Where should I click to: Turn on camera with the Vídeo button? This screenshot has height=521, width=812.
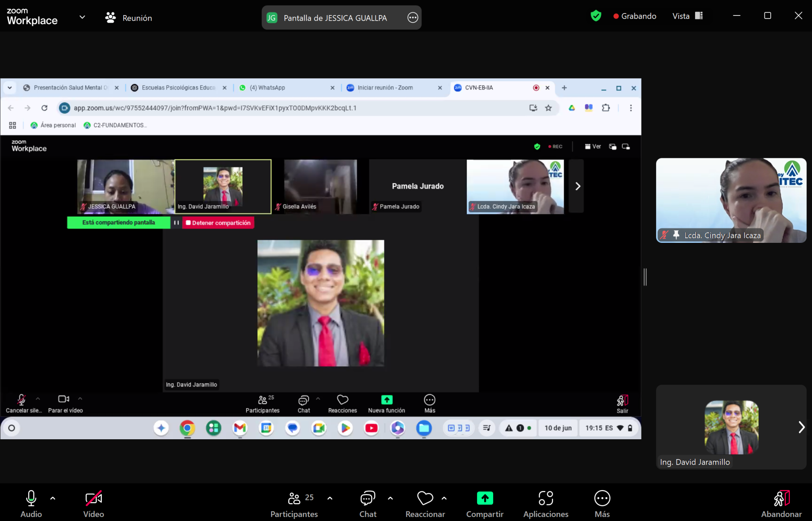point(94,499)
